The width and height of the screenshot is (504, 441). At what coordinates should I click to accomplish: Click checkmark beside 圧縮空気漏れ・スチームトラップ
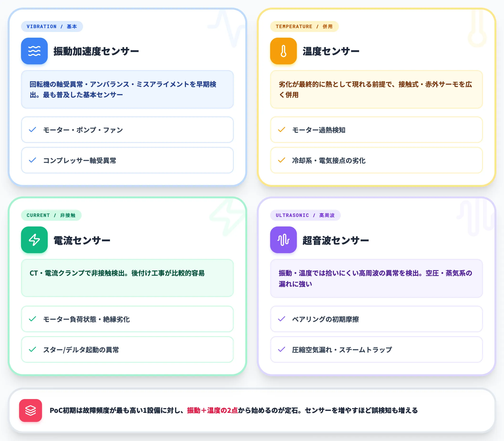pyautogui.click(x=282, y=349)
